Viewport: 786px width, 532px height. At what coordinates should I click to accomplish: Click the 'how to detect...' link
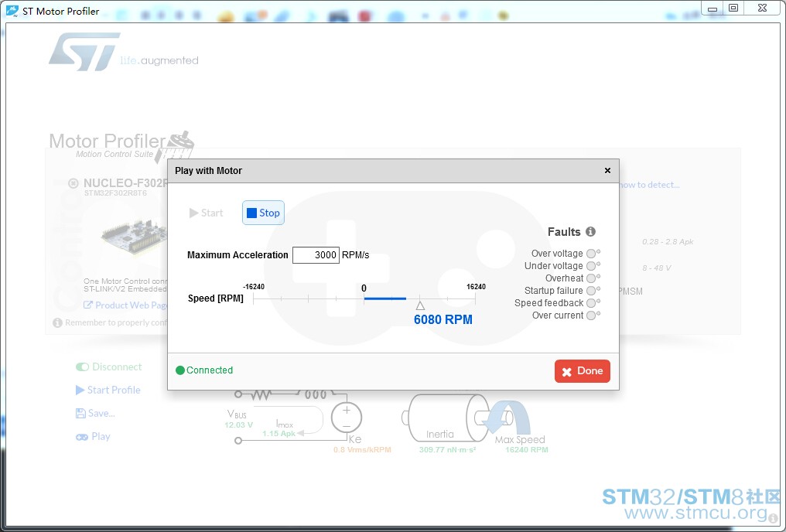point(650,185)
